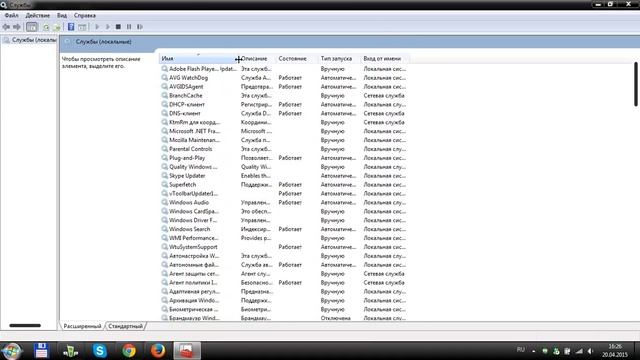Switch to the Стандартный tab
Viewport: 640px width, 360px height.
pos(126,326)
